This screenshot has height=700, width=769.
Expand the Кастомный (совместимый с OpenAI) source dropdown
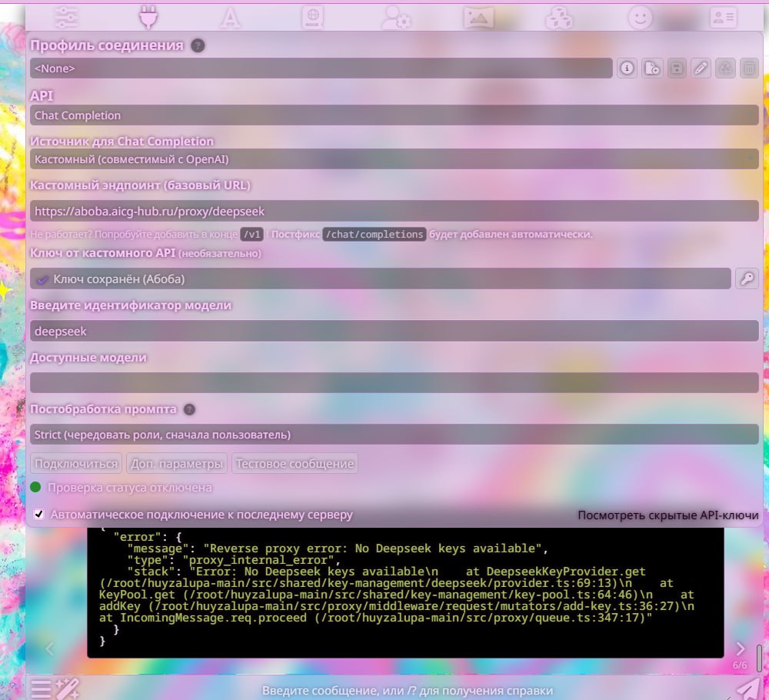394,159
